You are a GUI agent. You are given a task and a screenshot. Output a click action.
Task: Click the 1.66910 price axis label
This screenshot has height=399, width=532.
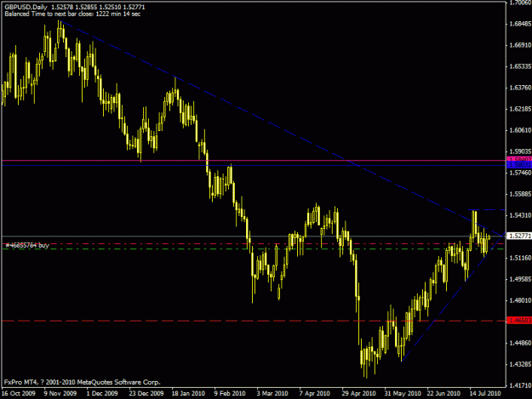520,45
